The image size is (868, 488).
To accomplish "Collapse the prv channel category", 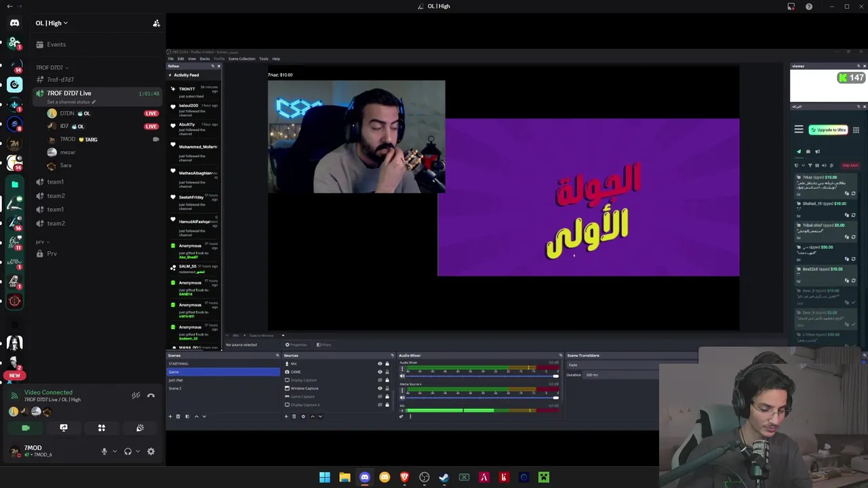I will [42, 242].
